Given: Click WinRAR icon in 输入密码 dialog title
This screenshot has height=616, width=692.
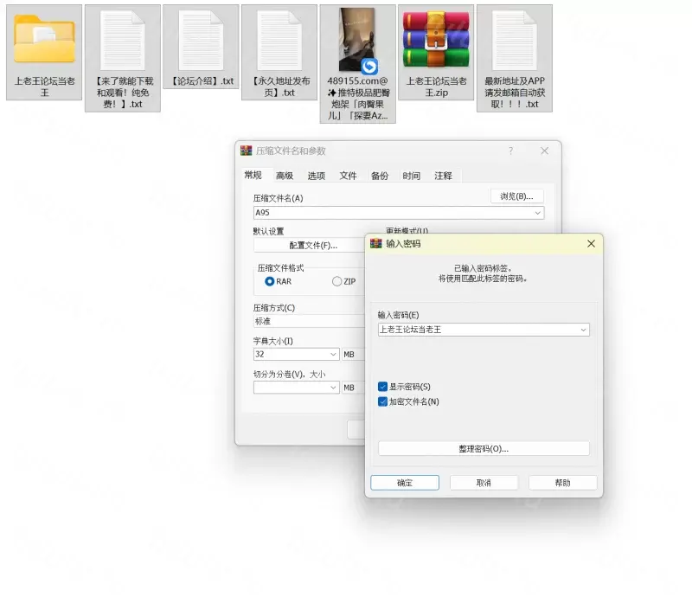Looking at the screenshot, I should pos(376,244).
